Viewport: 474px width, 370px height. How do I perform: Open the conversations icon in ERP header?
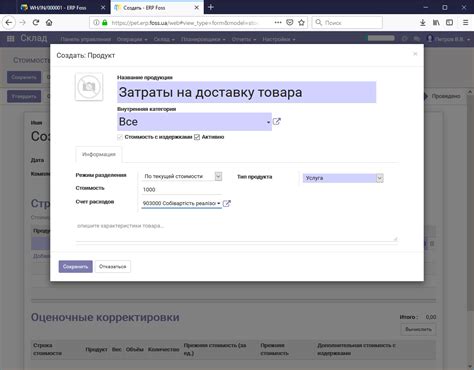417,39
